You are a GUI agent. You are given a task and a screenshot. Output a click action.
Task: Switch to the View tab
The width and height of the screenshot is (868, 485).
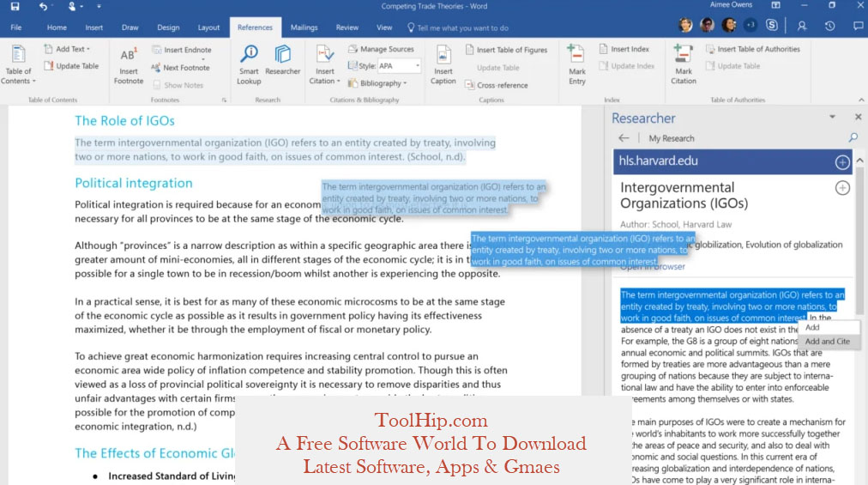tap(384, 27)
